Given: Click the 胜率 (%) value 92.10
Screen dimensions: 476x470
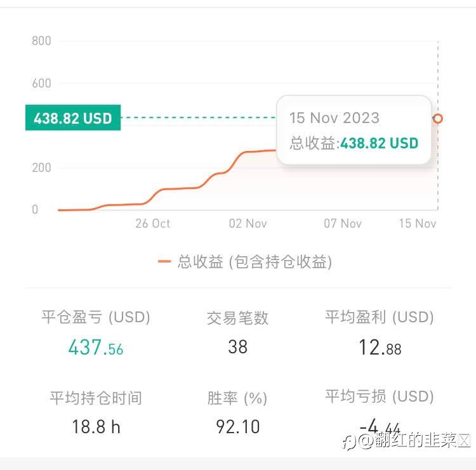Looking at the screenshot, I should [x=237, y=426].
